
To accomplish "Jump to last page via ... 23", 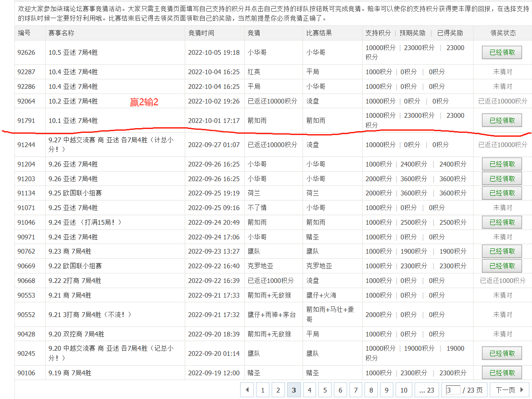I will tap(427, 390).
